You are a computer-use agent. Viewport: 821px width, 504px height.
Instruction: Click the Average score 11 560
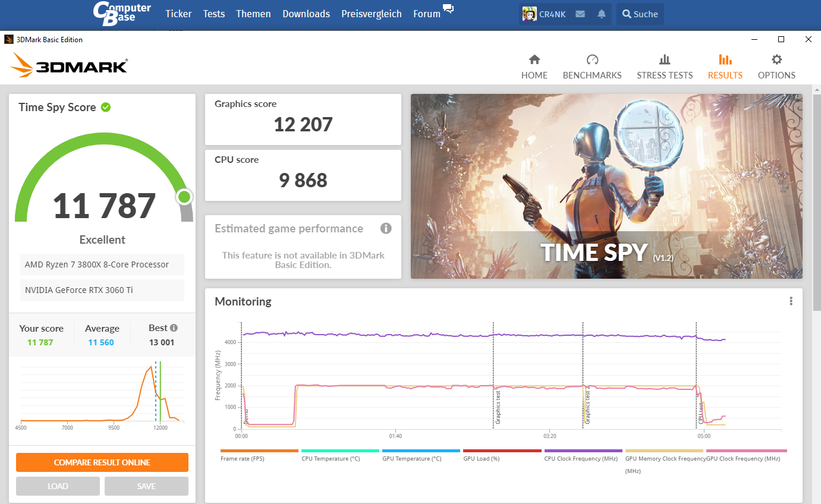101,342
